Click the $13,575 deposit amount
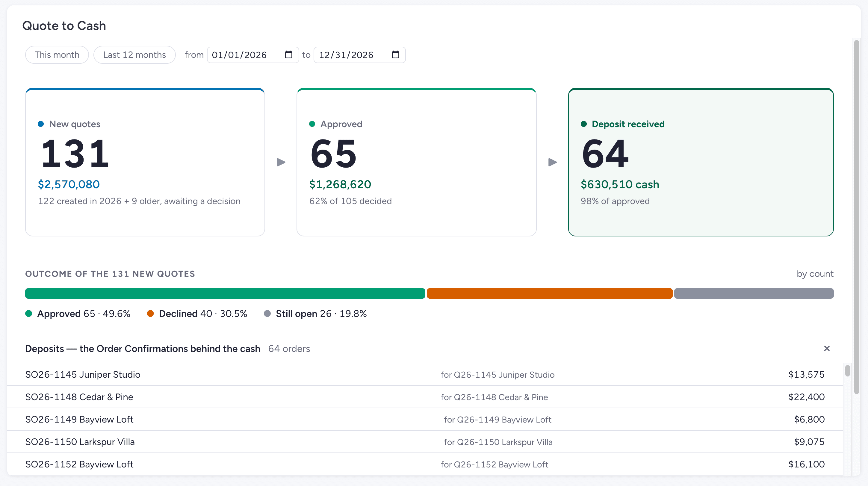 pyautogui.click(x=806, y=374)
